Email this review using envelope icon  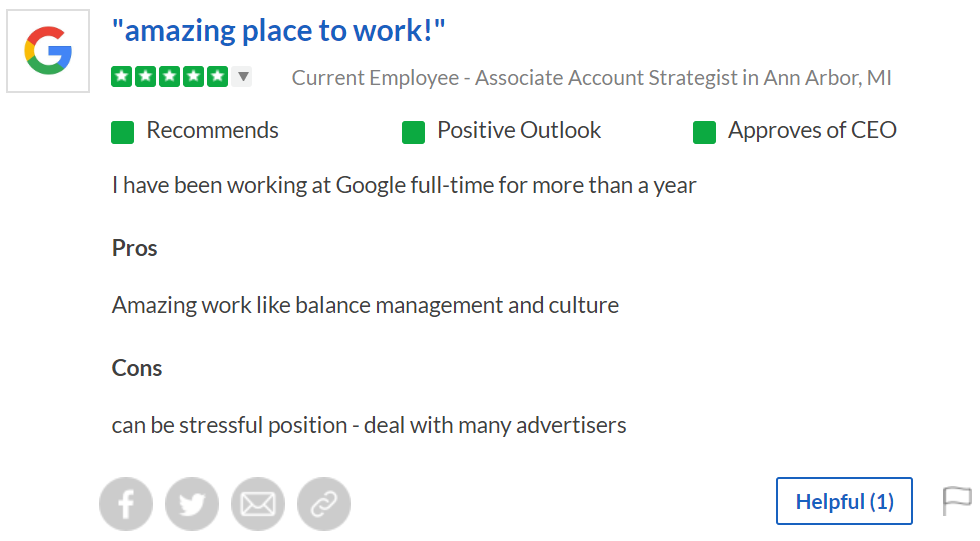[x=258, y=504]
